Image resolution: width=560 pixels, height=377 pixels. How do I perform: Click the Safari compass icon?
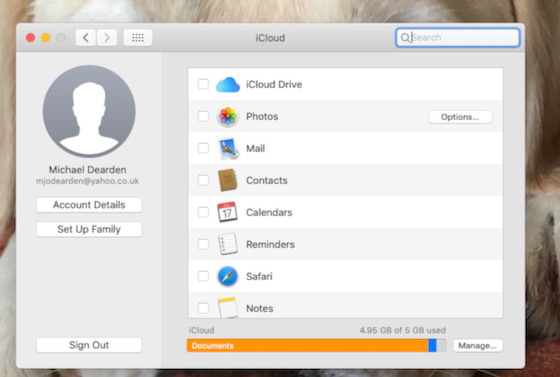coord(228,276)
